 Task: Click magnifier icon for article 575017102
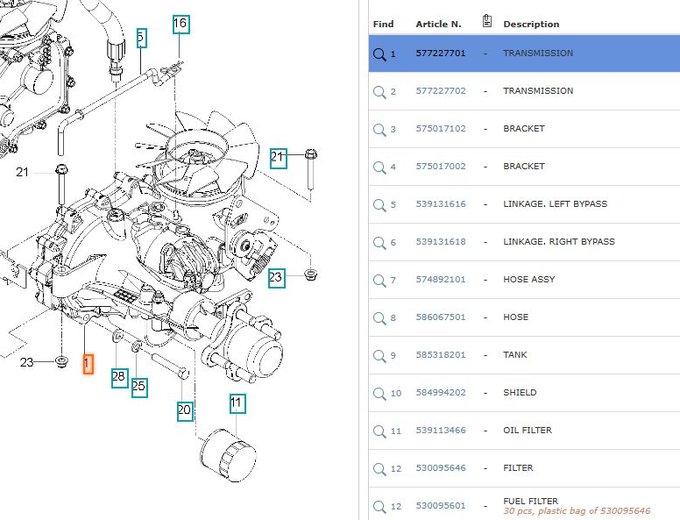379,130
